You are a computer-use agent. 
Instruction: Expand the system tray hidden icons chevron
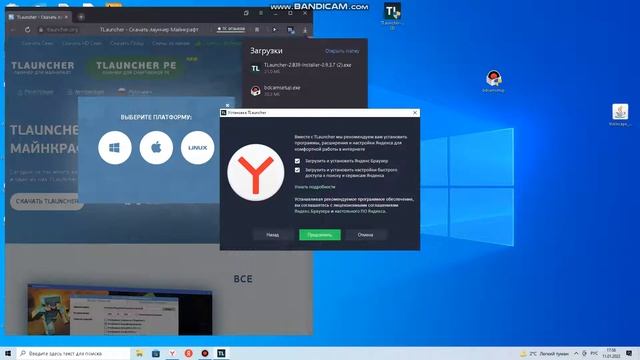click(576, 353)
